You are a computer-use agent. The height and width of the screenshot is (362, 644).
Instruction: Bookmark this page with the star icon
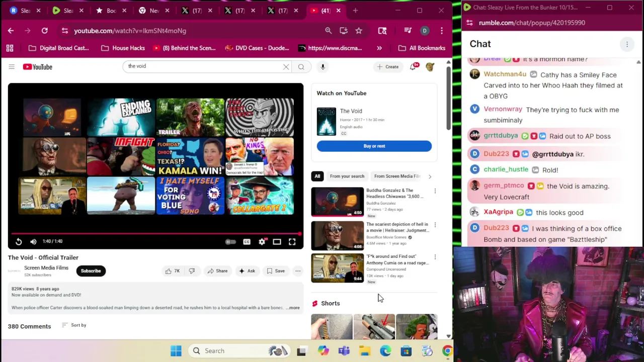[x=359, y=31]
